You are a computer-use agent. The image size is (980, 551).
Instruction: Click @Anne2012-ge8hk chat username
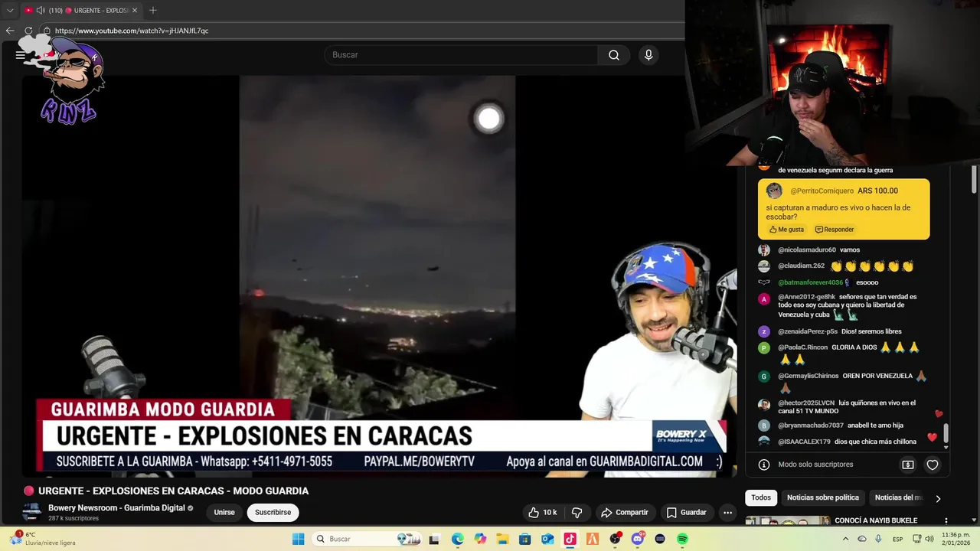(806, 297)
